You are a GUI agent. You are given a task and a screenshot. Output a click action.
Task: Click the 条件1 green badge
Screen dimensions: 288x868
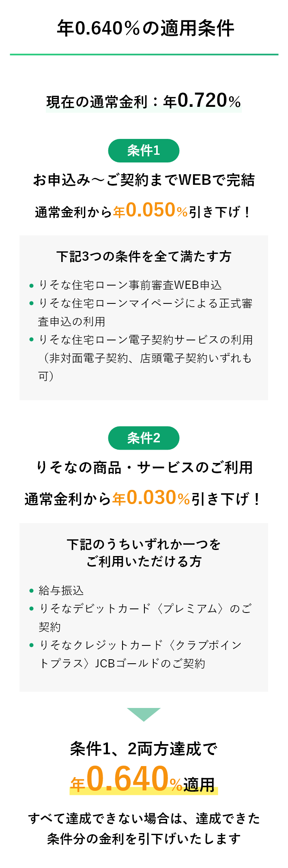144,151
